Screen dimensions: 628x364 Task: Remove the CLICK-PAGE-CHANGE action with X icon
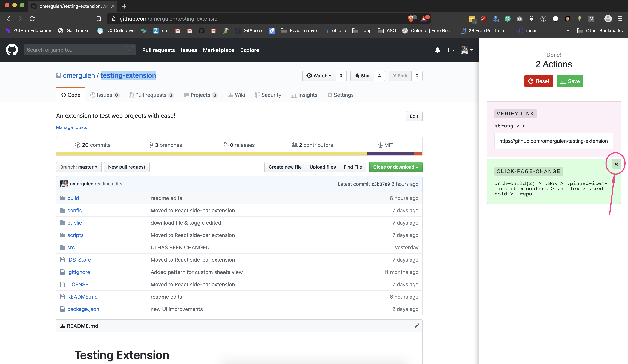coord(616,164)
